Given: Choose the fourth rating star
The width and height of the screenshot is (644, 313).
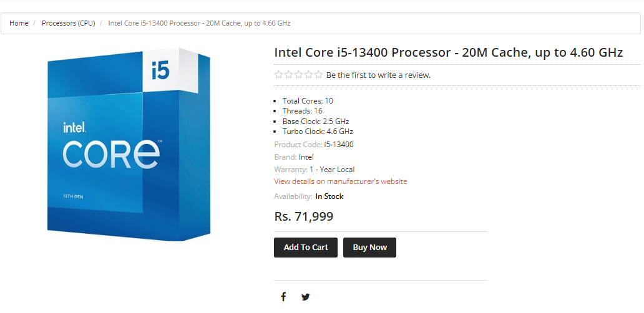Looking at the screenshot, I should [309, 75].
